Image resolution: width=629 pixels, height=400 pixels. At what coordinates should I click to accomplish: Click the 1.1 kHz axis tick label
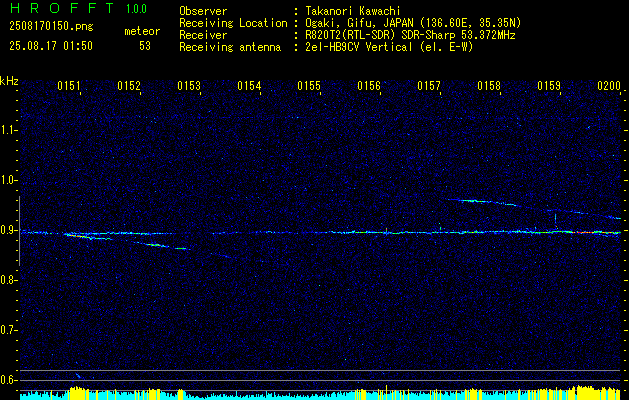[8, 130]
